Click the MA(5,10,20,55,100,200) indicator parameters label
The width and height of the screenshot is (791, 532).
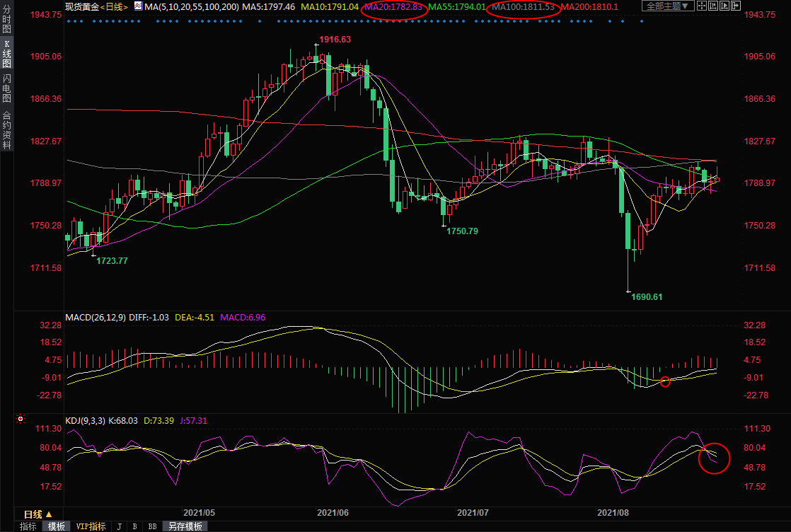coord(186,6)
